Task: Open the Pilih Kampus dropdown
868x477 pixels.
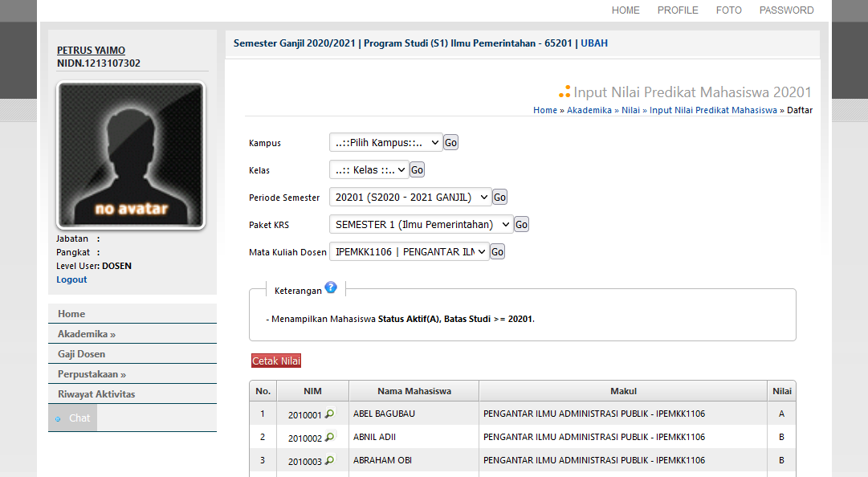Action: click(385, 142)
